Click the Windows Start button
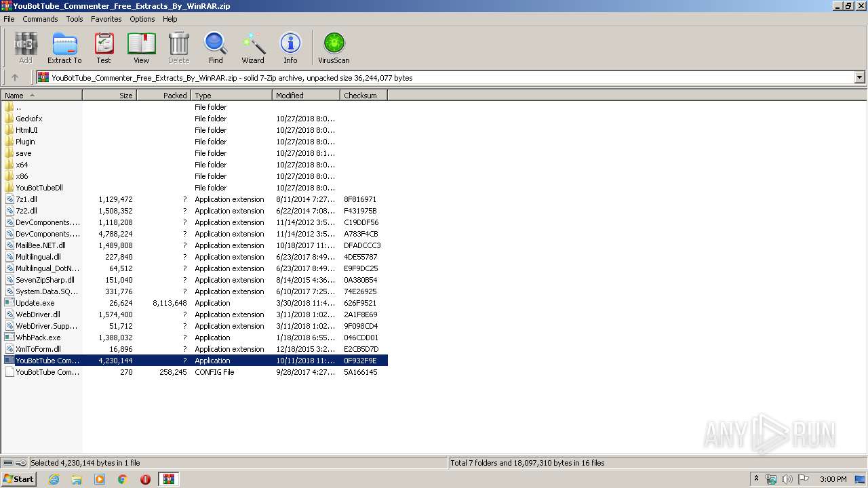The image size is (868, 488). click(x=19, y=479)
